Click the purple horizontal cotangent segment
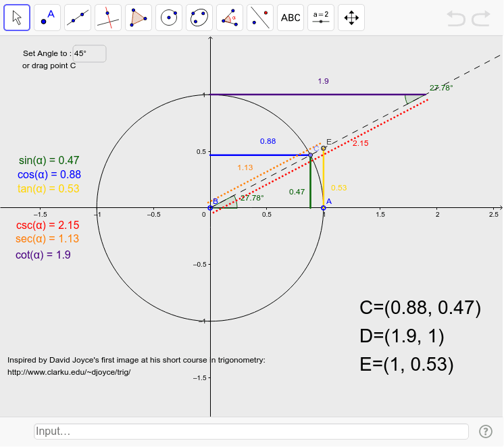The image size is (504, 447). click(318, 95)
